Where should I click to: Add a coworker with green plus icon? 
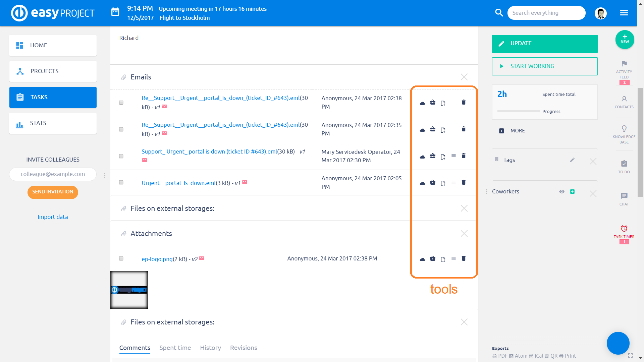point(573,192)
